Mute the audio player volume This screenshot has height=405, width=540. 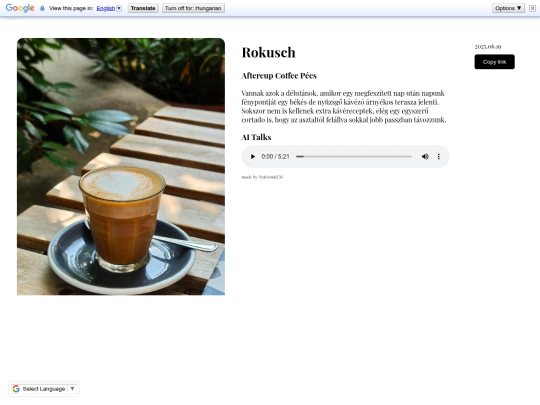point(425,157)
